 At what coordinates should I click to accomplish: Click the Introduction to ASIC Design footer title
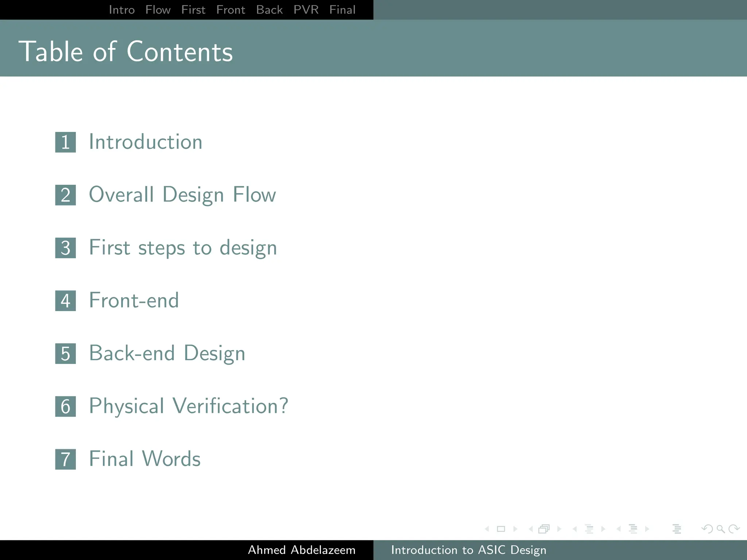(469, 550)
